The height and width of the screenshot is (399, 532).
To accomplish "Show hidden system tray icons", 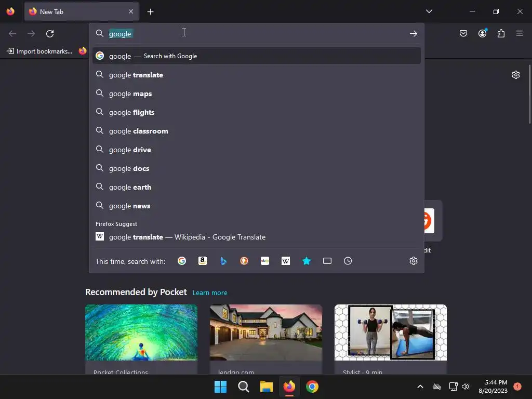I will [x=420, y=387].
